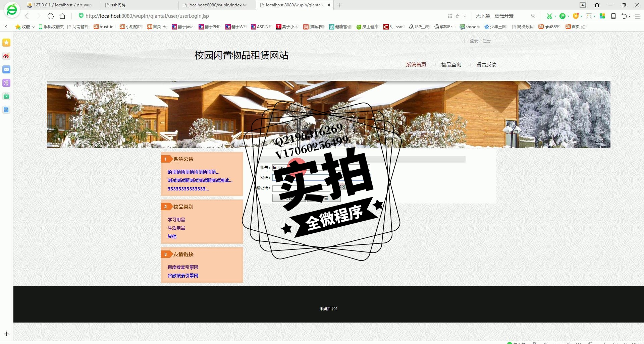Click the browser back arrow
This screenshot has width=644, height=344.
(x=27, y=16)
